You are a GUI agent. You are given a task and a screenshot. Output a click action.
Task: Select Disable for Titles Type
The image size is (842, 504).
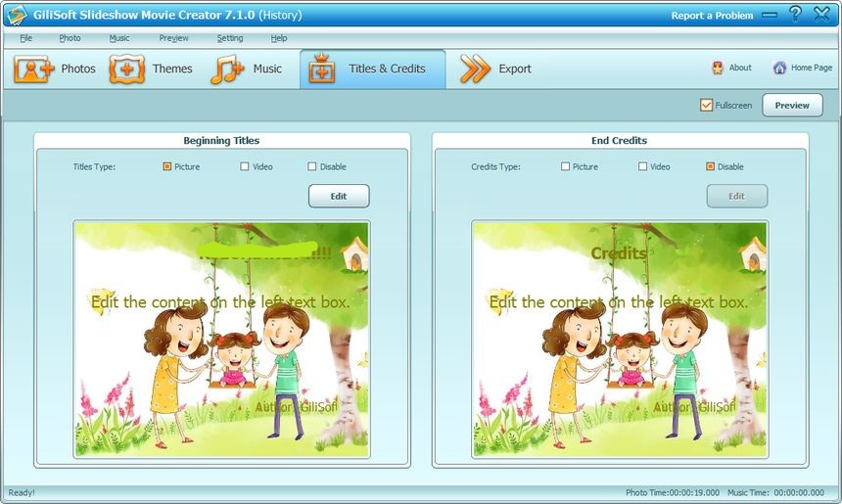(312, 166)
